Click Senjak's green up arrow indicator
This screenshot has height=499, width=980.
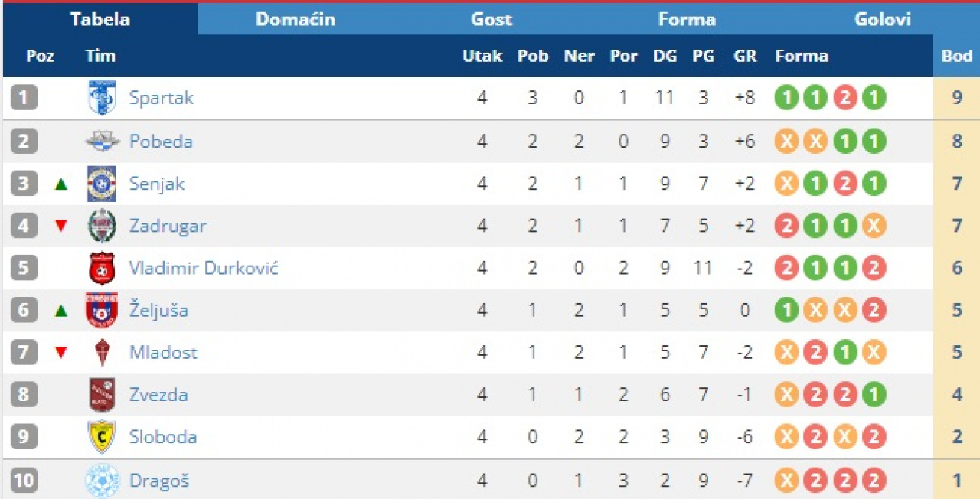pos(61,184)
